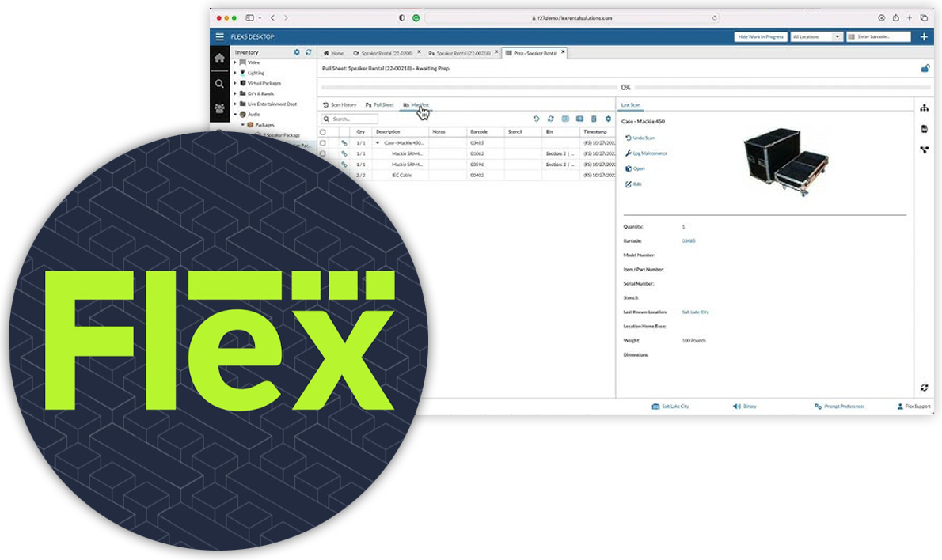This screenshot has width=942, height=560.
Task: Click the link icon in the barcode 01062 row
Action: point(344,153)
